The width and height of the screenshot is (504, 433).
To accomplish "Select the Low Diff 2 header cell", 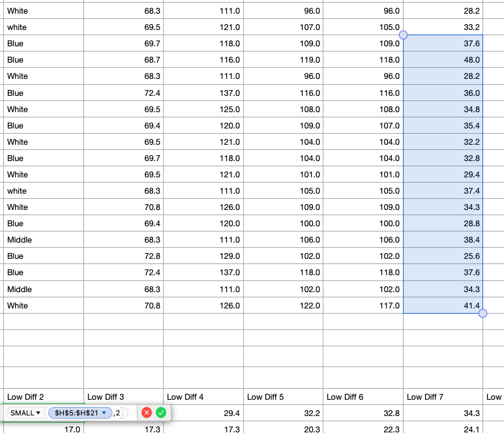I will click(x=44, y=397).
